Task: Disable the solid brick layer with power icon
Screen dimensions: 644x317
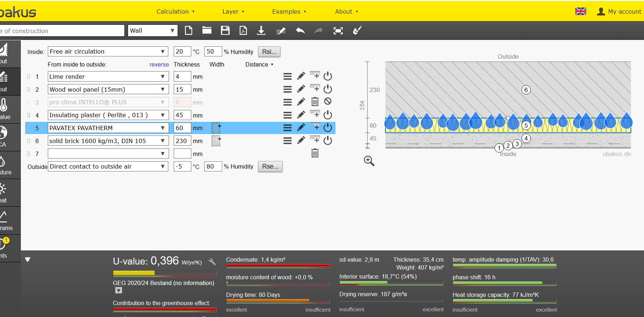Action: tap(328, 141)
